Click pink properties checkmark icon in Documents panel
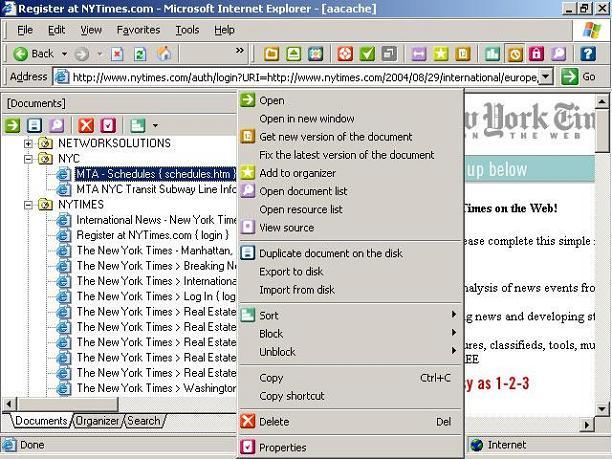The width and height of the screenshot is (612, 459). click(108, 125)
